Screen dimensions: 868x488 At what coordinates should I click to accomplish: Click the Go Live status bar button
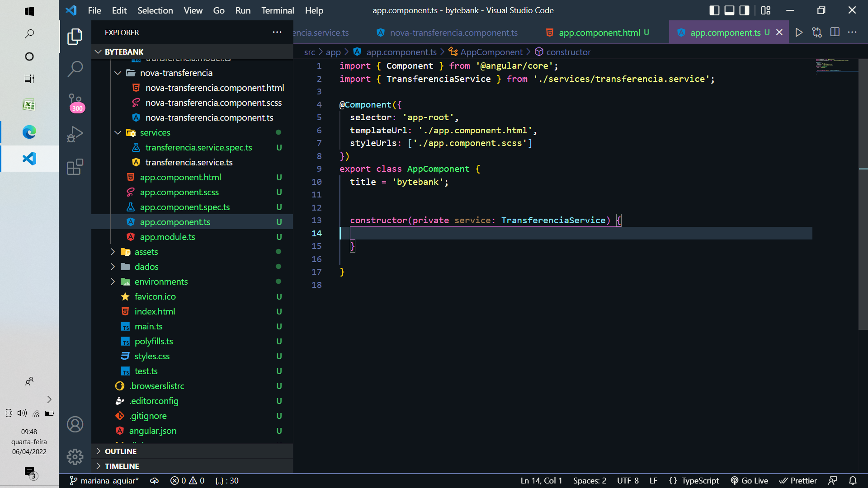(x=750, y=481)
